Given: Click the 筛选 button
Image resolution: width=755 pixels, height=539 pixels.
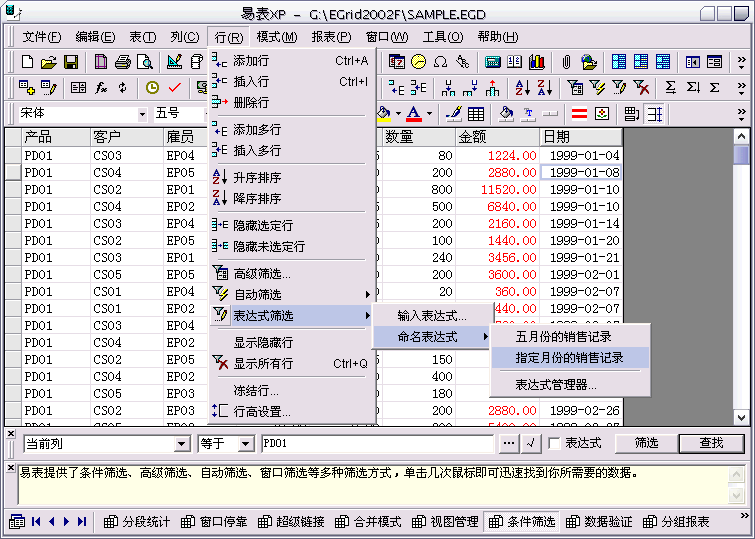Looking at the screenshot, I should 646,443.
